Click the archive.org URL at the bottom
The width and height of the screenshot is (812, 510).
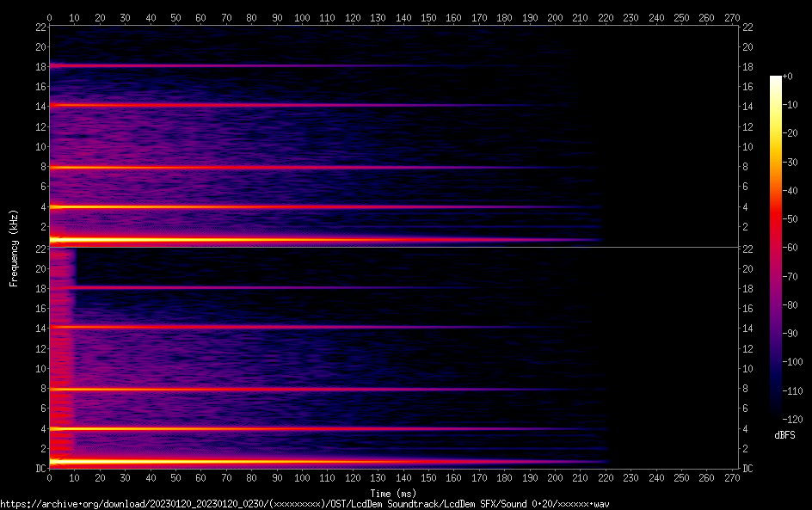[x=304, y=504]
